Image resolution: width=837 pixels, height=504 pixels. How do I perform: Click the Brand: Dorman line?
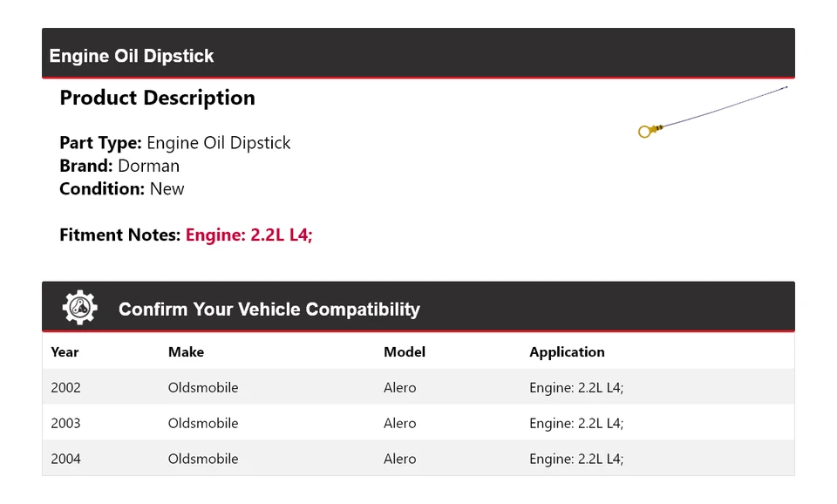(119, 166)
